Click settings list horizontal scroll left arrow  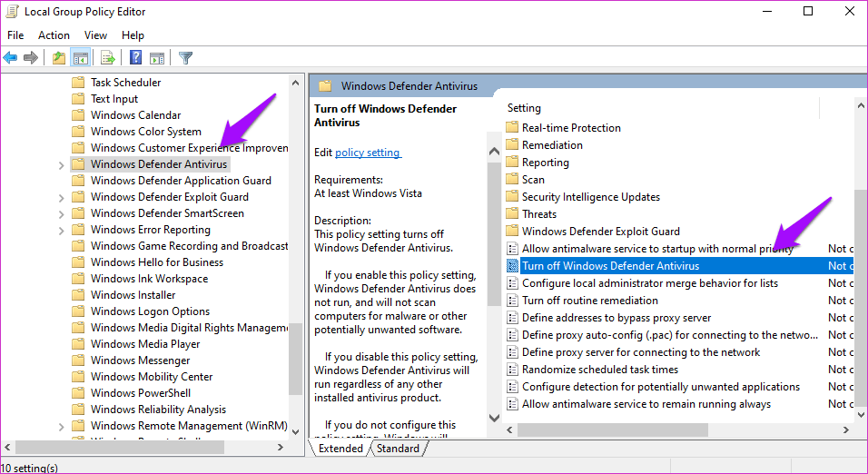[x=510, y=430]
